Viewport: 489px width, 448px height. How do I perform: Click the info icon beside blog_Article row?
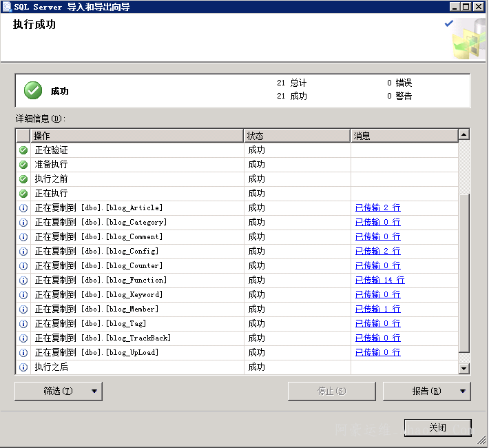click(x=23, y=208)
